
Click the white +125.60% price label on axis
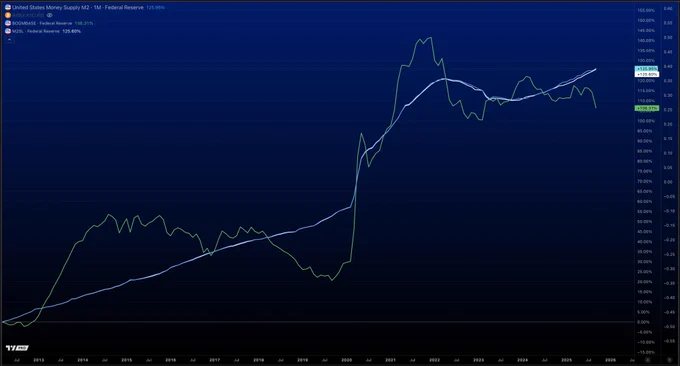[647, 74]
